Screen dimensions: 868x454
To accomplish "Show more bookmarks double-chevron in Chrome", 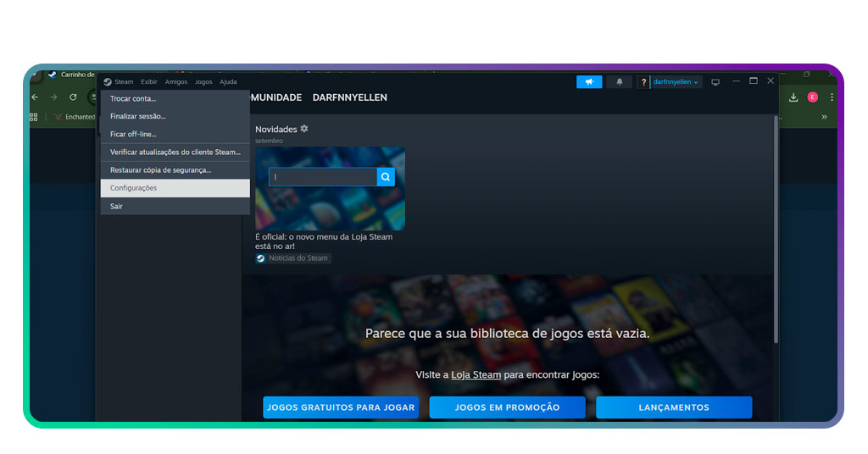I will [x=824, y=117].
